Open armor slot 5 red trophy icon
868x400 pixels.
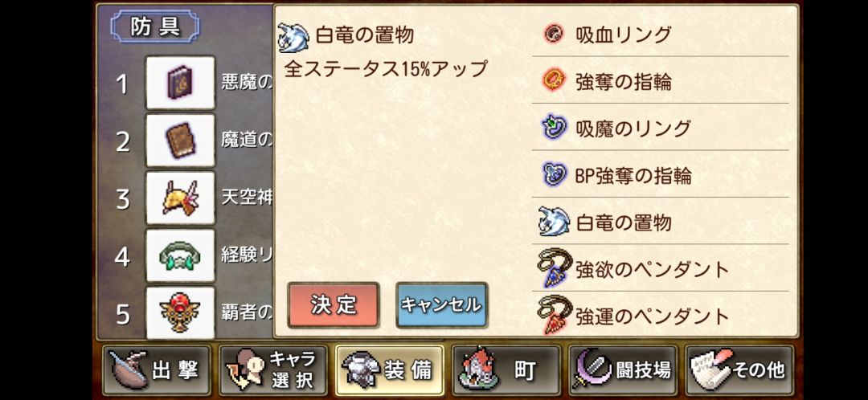click(x=180, y=312)
